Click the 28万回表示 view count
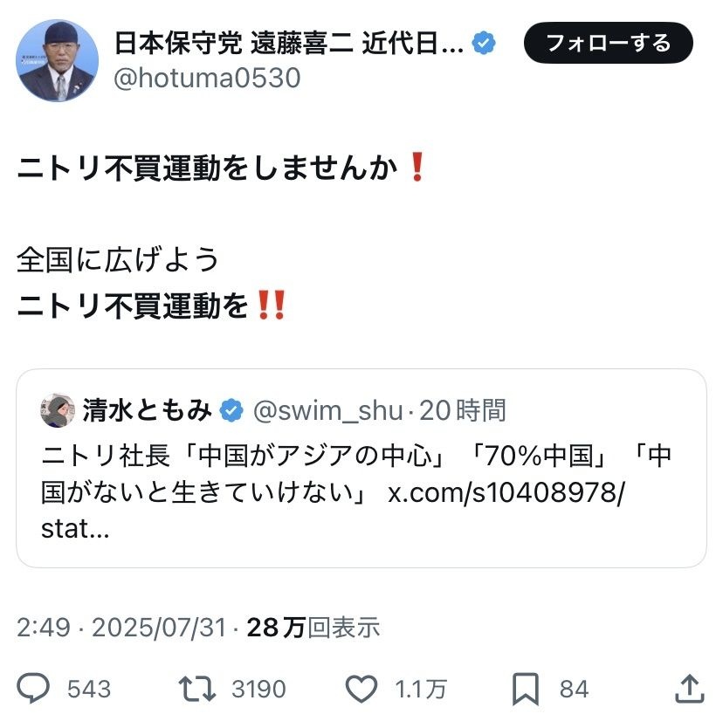 pyautogui.click(x=314, y=627)
